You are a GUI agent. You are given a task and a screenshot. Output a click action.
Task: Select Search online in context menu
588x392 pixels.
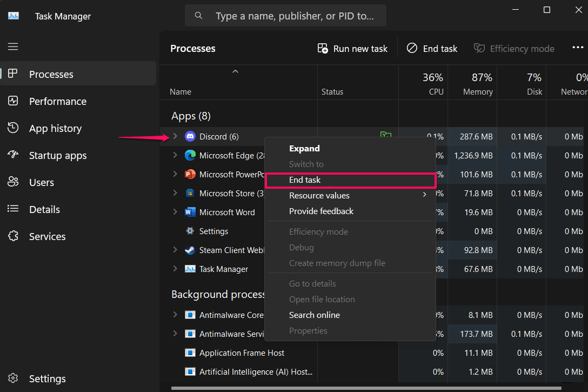[x=350, y=315]
